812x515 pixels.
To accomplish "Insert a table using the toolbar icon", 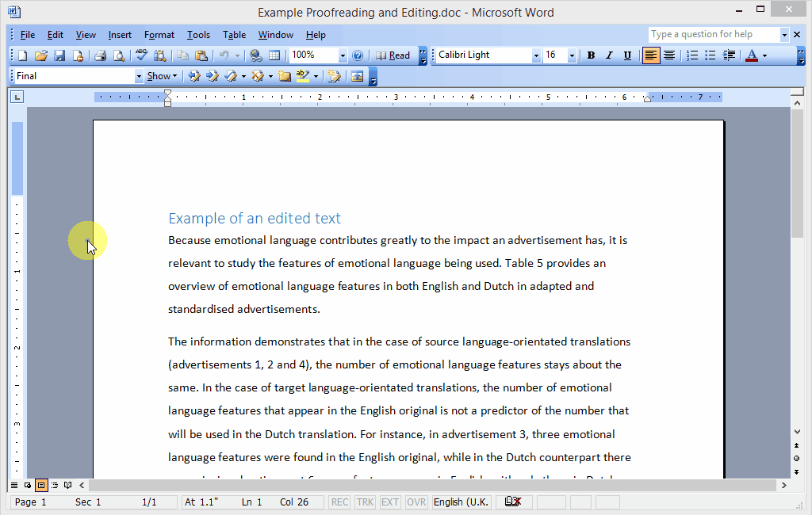I will coord(274,55).
